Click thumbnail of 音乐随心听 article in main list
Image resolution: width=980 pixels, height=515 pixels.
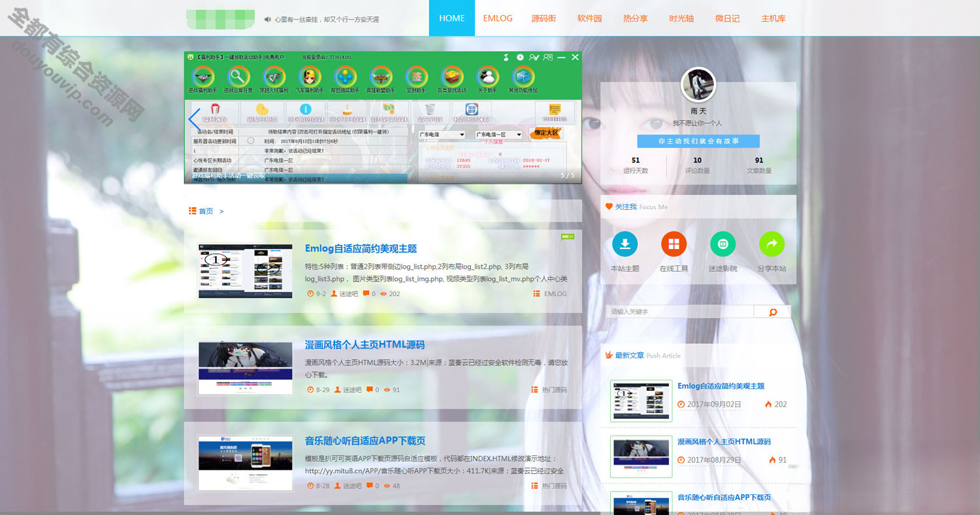click(x=245, y=463)
